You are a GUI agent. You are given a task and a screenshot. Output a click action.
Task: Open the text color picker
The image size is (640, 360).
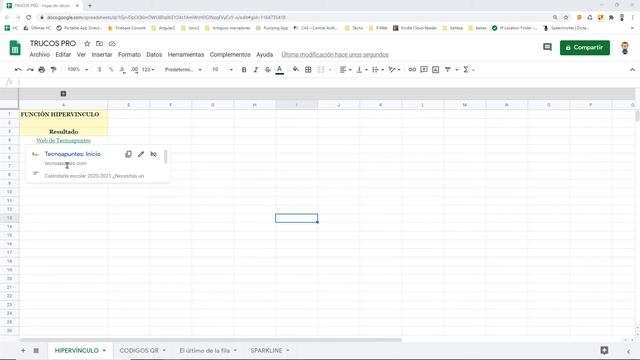pos(280,70)
